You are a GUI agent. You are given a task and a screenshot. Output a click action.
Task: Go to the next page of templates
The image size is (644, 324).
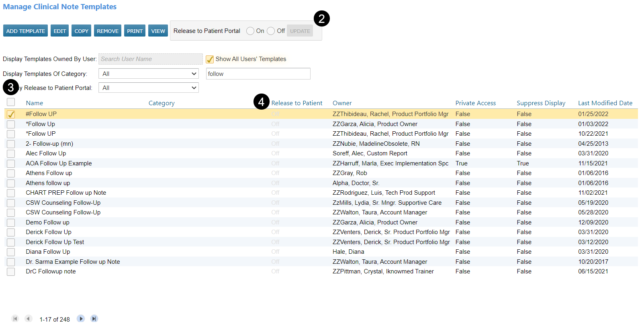81,318
